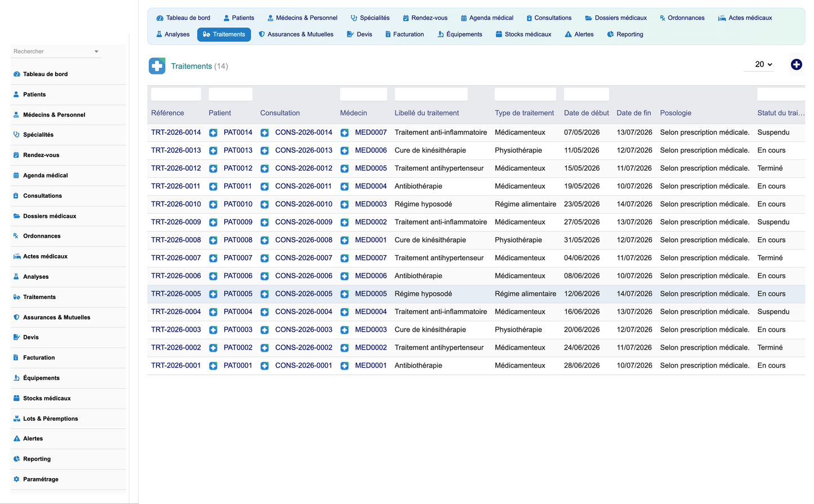
Task: Click patient icon next to PAT0008
Action: pyautogui.click(x=213, y=240)
